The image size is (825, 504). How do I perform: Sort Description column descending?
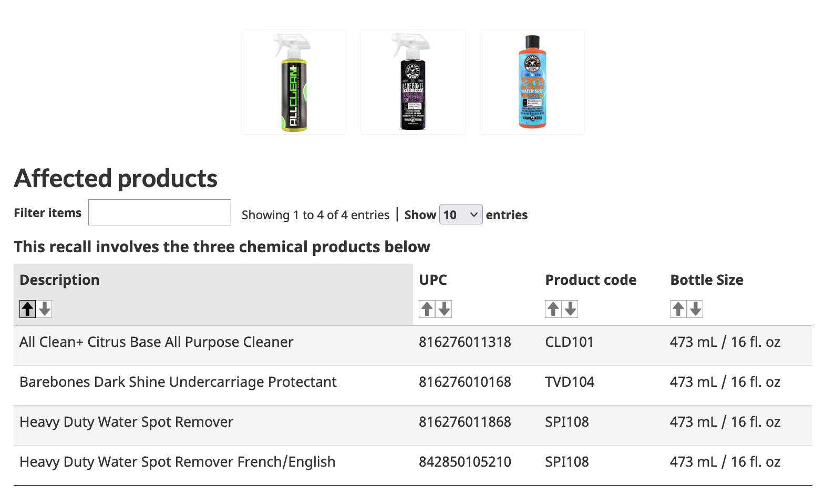45,309
